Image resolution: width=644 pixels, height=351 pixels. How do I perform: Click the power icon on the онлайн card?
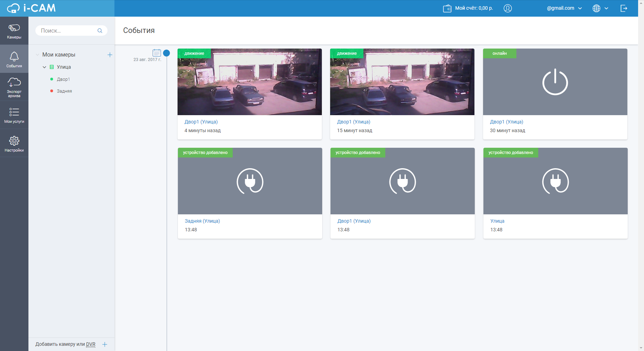click(555, 82)
